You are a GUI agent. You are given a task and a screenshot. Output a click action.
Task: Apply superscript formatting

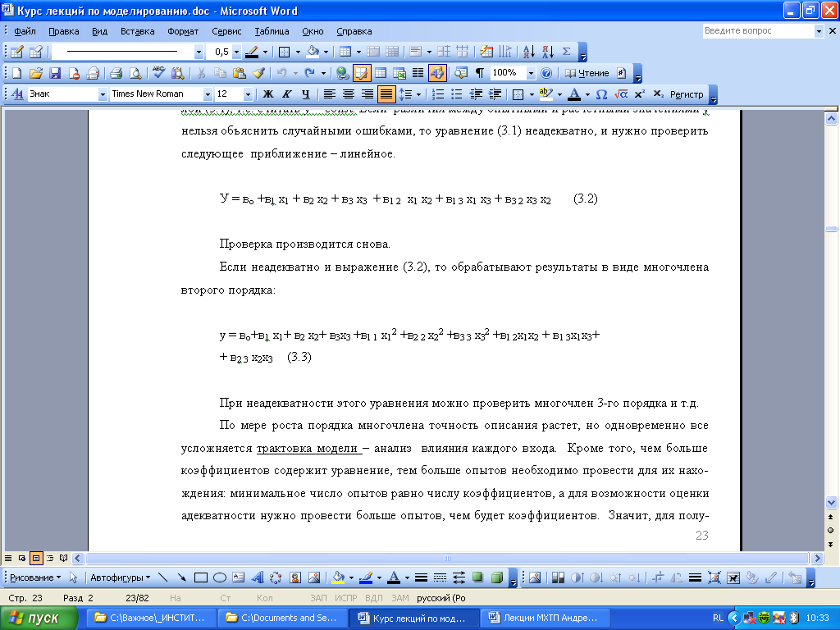(x=639, y=94)
